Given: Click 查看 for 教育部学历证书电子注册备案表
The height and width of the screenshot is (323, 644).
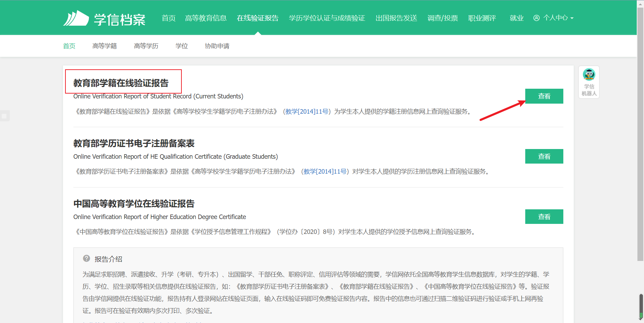Looking at the screenshot, I should click(x=544, y=156).
